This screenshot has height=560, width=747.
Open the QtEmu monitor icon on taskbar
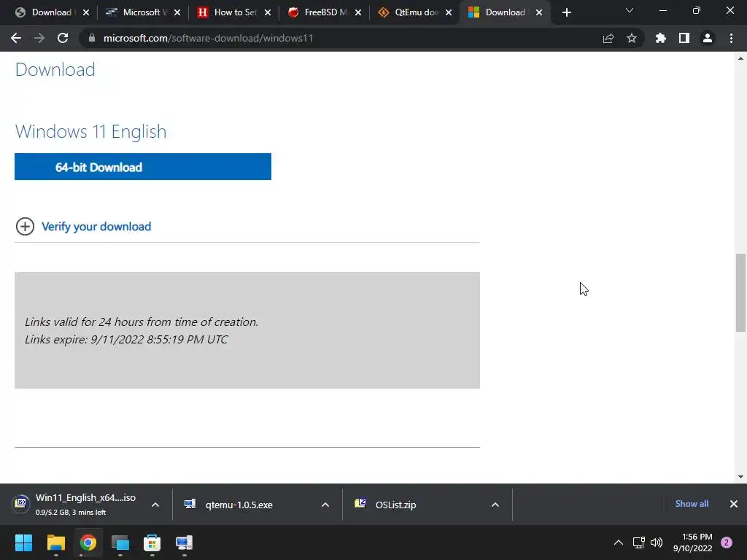click(184, 542)
